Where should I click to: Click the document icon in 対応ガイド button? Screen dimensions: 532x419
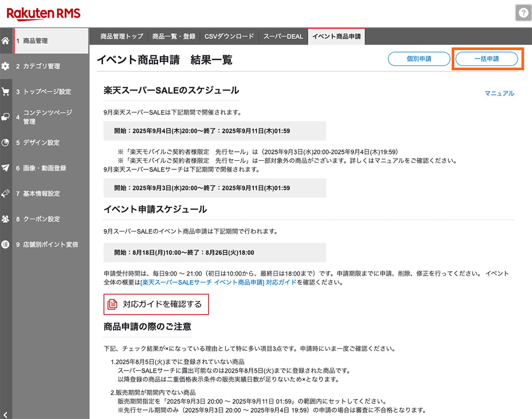(112, 304)
